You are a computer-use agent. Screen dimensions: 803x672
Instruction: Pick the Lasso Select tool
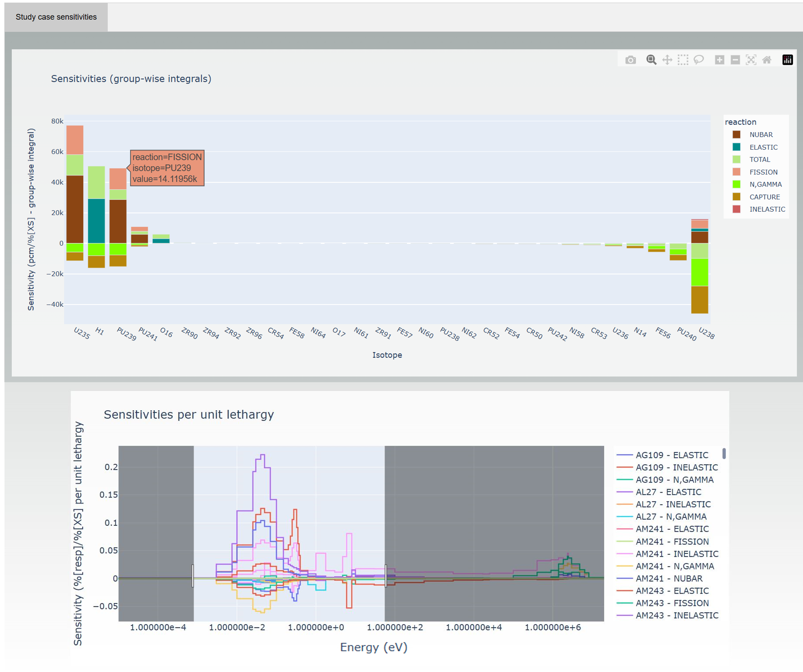tap(699, 60)
